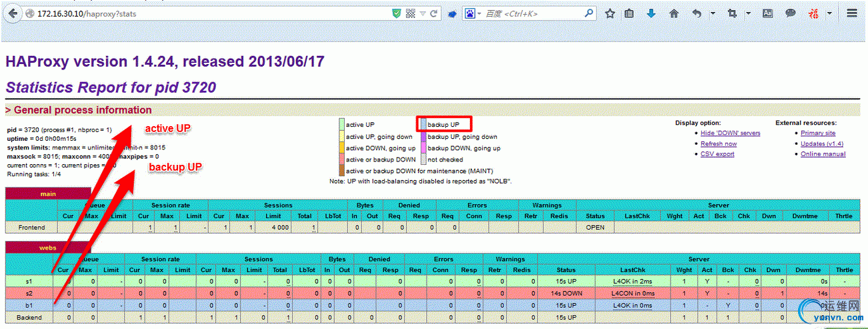Click the backup UP blue legend swatch
This screenshot has width=868, height=329.
tap(423, 124)
